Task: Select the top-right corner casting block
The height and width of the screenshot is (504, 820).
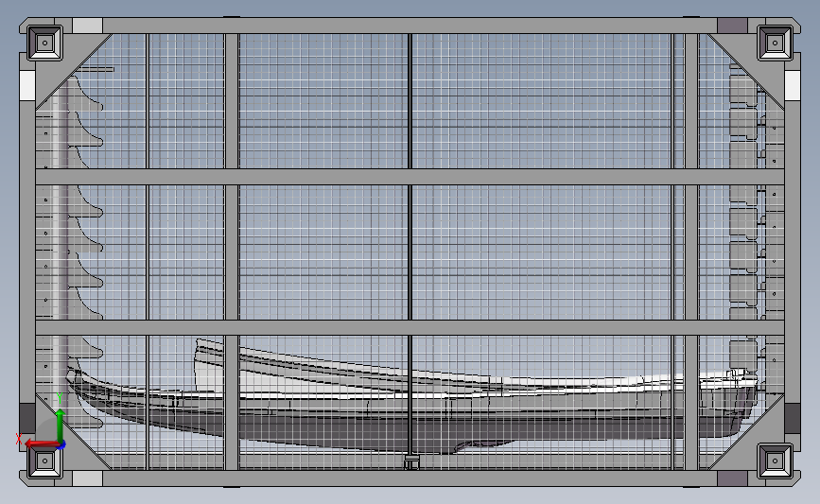Action: click(x=775, y=43)
